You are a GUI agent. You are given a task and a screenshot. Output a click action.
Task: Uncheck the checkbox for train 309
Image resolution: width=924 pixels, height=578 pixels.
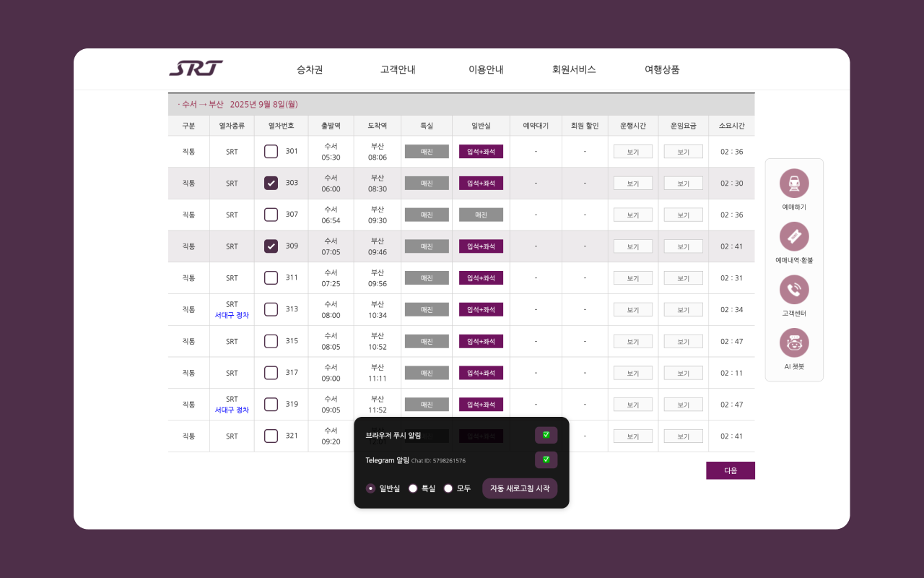click(x=271, y=246)
